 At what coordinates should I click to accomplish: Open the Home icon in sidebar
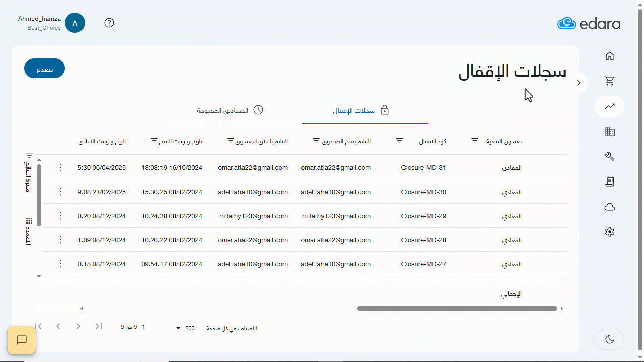[609, 56]
